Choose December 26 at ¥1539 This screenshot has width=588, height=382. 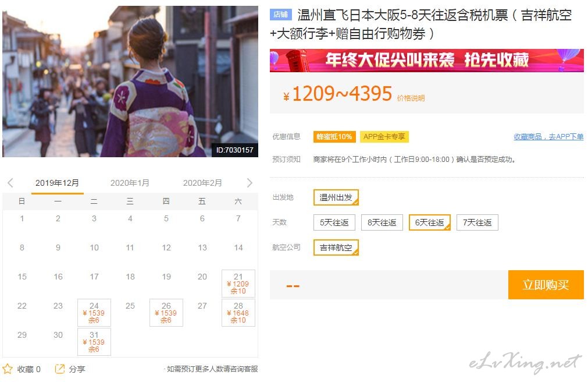pyautogui.click(x=166, y=313)
